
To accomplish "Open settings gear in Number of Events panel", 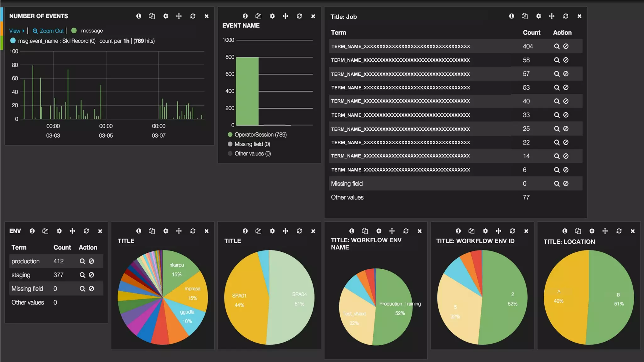I will pos(166,16).
